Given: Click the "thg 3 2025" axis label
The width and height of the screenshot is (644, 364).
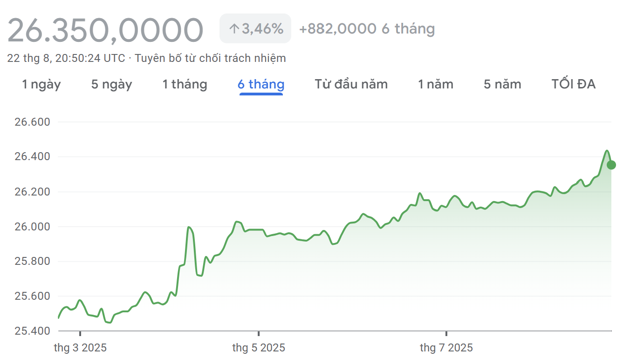Looking at the screenshot, I should tap(80, 348).
